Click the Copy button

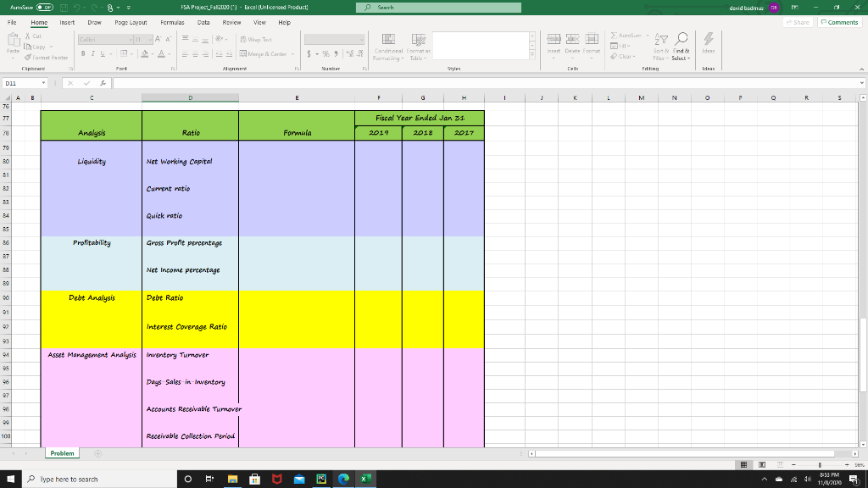tap(35, 47)
